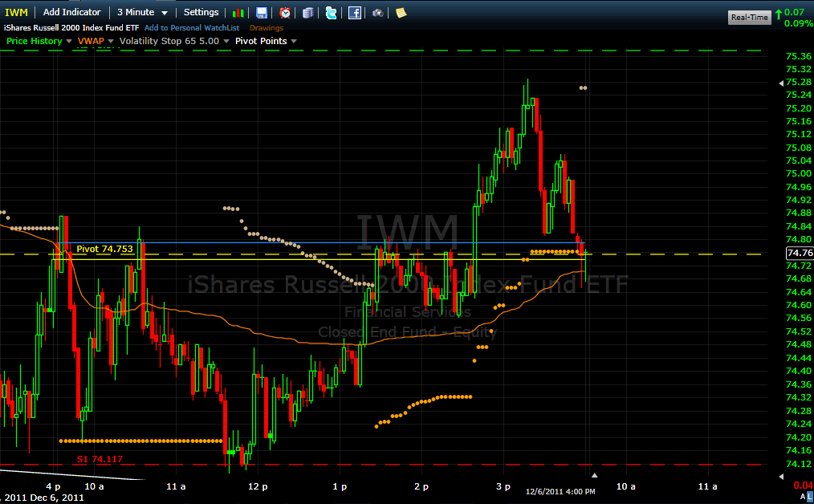Take a chart snapshot with the camera icon

click(378, 13)
